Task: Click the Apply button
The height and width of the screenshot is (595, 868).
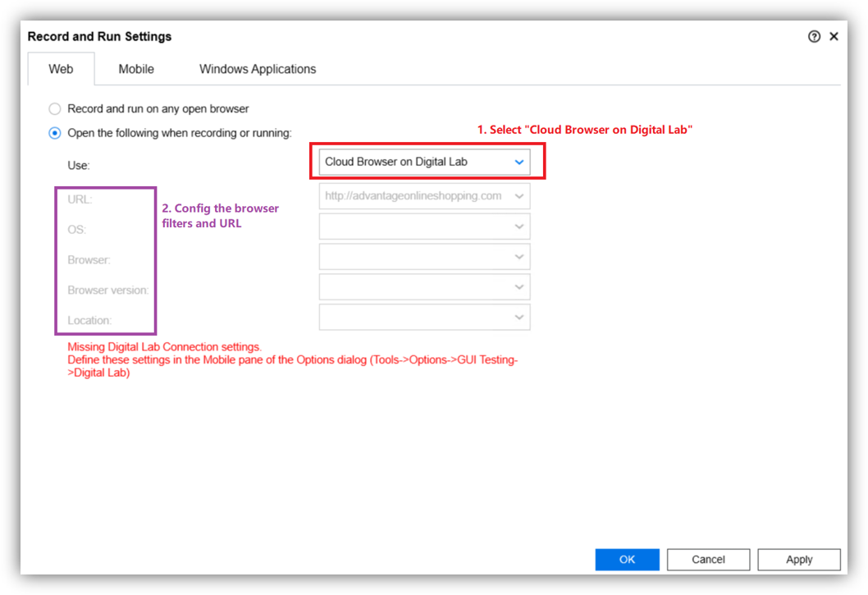Action: pyautogui.click(x=798, y=560)
